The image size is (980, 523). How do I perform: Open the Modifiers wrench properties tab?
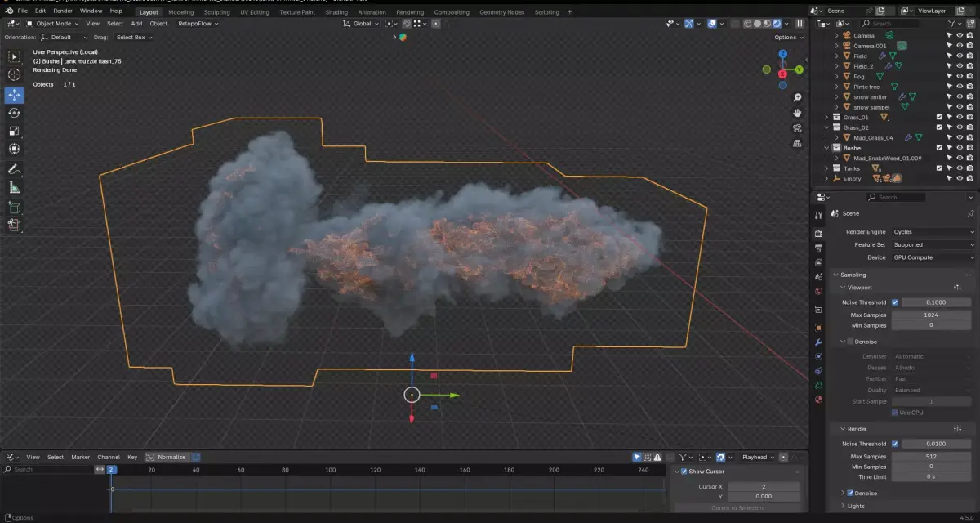(818, 342)
